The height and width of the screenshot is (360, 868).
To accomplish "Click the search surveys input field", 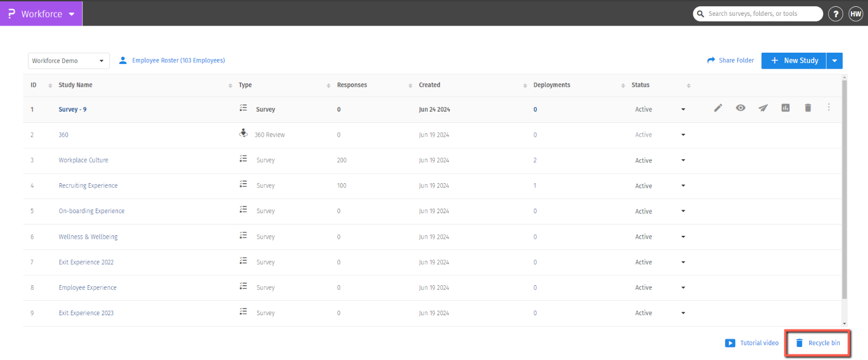I will coord(760,14).
